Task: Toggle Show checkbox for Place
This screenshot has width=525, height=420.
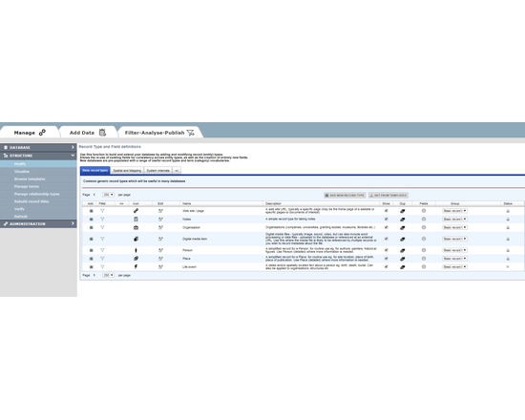Action: click(387, 259)
